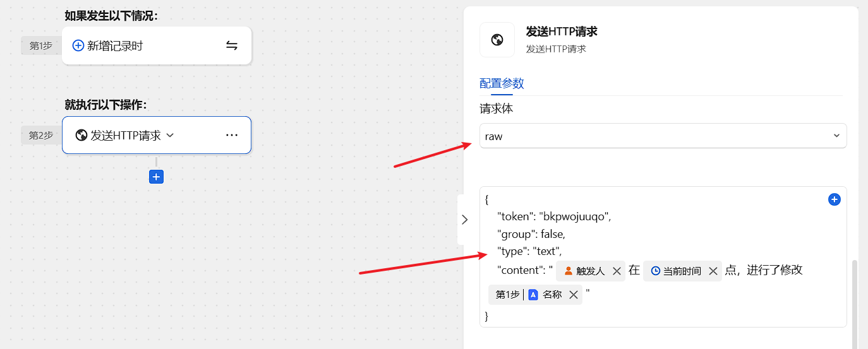The image size is (868, 349).
Task: Click the closing brace line in body editor
Action: tap(486, 316)
